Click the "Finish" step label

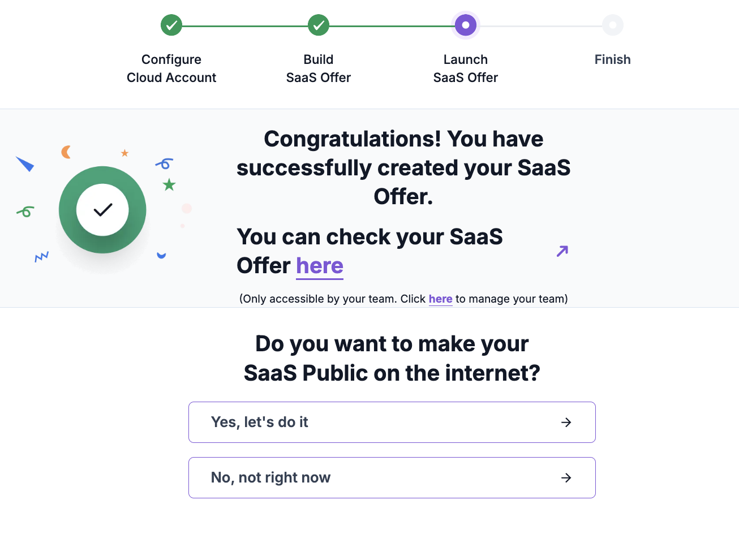[613, 59]
